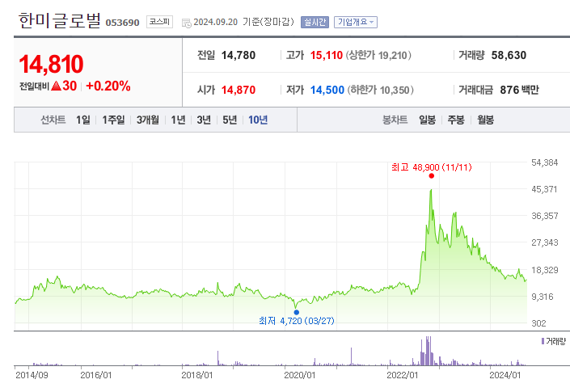Click the 한미글로벌 stock name

coord(59,20)
